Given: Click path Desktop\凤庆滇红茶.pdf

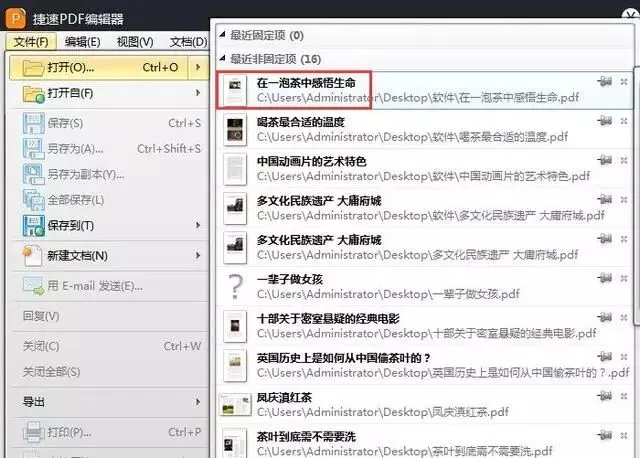Looking at the screenshot, I should (383, 412).
